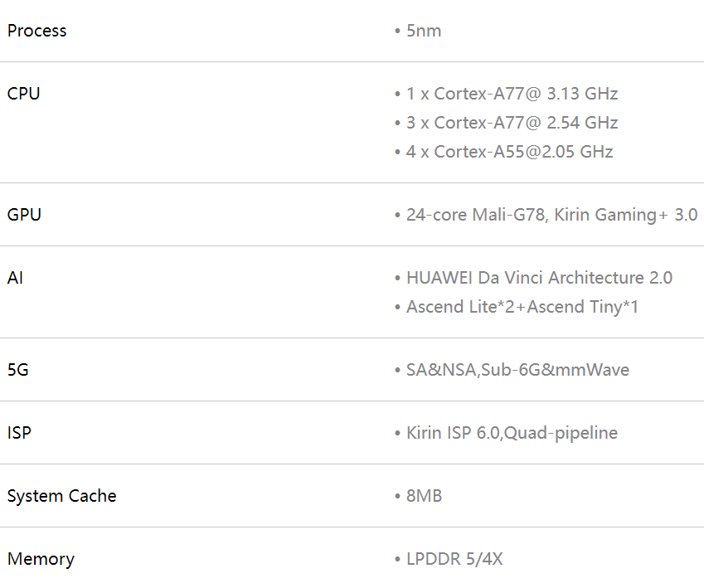The width and height of the screenshot is (704, 588).
Task: Click the CPU row label
Action: [23, 94]
